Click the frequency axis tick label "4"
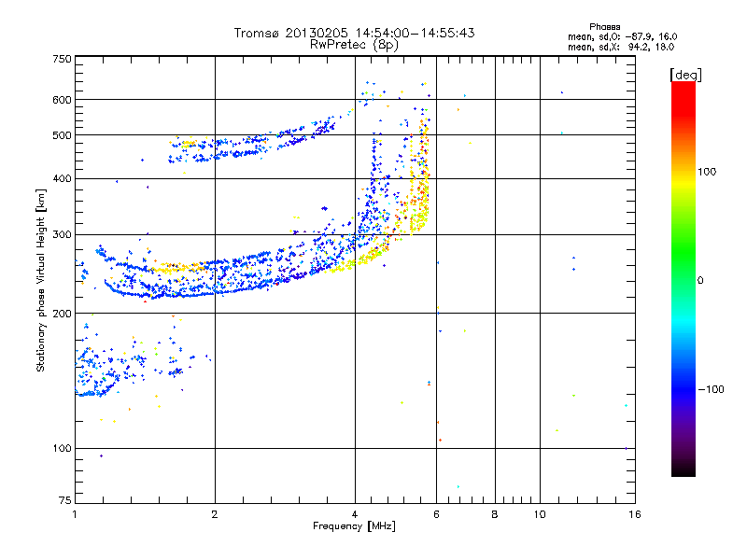 coord(355,514)
